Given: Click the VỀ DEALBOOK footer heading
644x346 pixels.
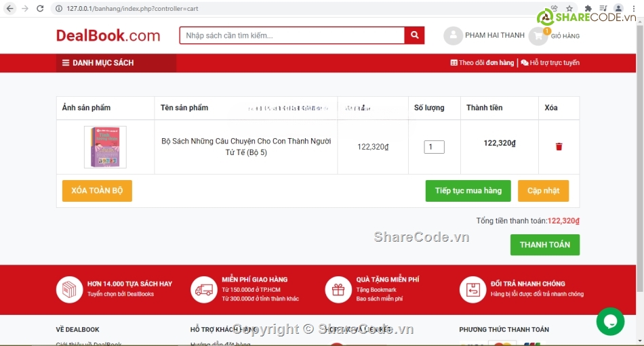Looking at the screenshot, I should (78, 330).
